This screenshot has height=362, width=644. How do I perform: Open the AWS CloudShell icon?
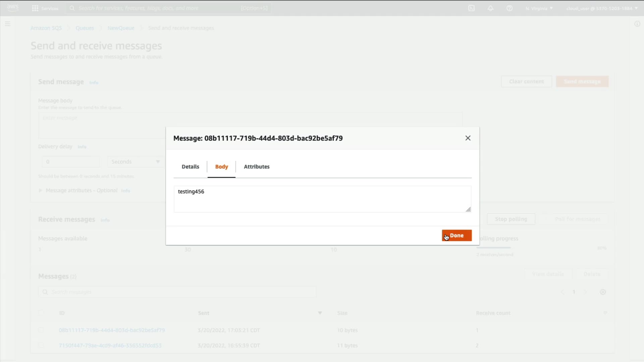tap(471, 8)
